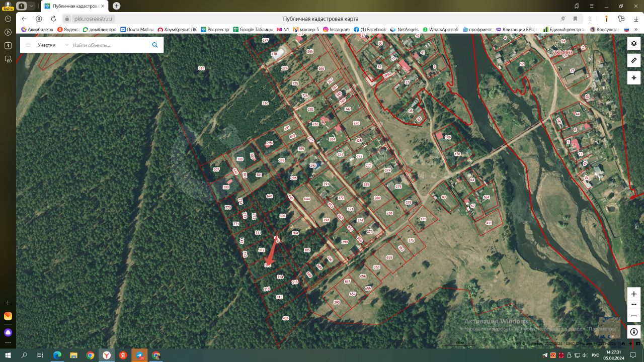Open the hamburger menu in map search bar
Screen dimensions: 644x362
pos(28,45)
